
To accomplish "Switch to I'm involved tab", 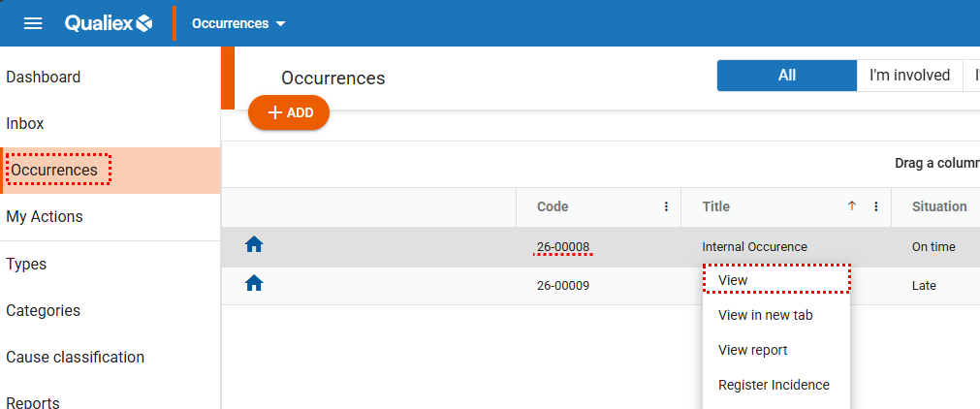I will 909,76.
